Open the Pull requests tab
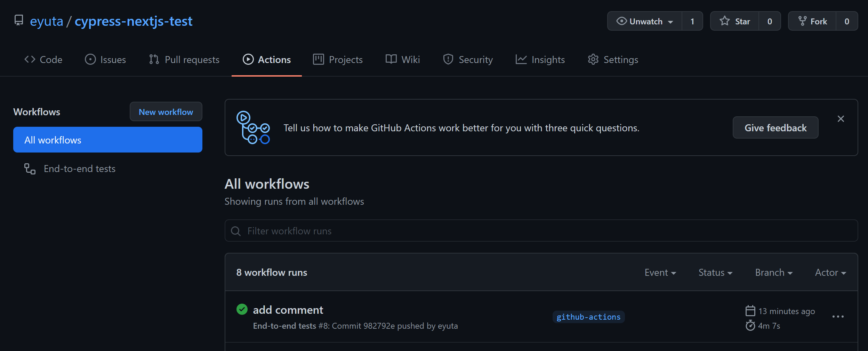 pyautogui.click(x=184, y=60)
